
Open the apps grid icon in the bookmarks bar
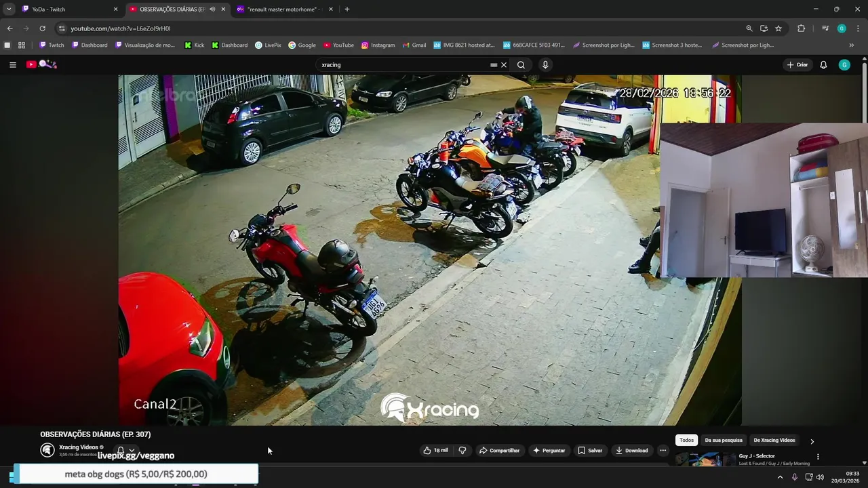coord(22,45)
